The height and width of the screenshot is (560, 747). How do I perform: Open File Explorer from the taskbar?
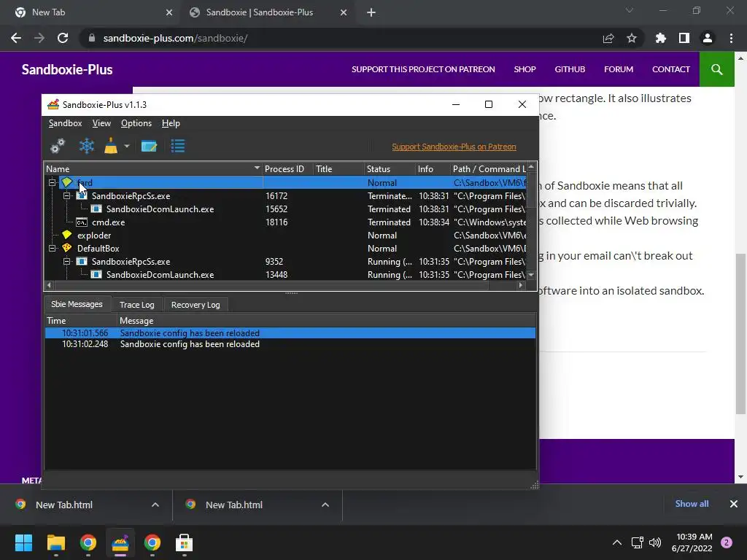pos(55,542)
